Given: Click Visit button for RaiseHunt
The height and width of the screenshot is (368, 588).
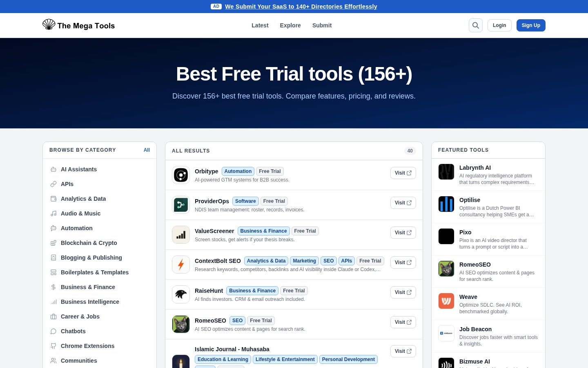Looking at the screenshot, I should (403, 292).
